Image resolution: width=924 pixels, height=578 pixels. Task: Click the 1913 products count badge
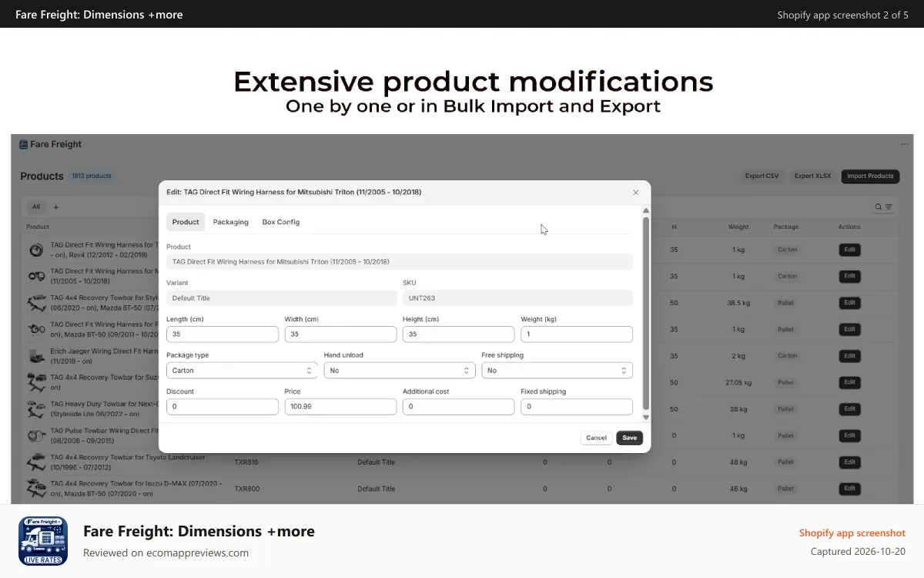coord(92,176)
